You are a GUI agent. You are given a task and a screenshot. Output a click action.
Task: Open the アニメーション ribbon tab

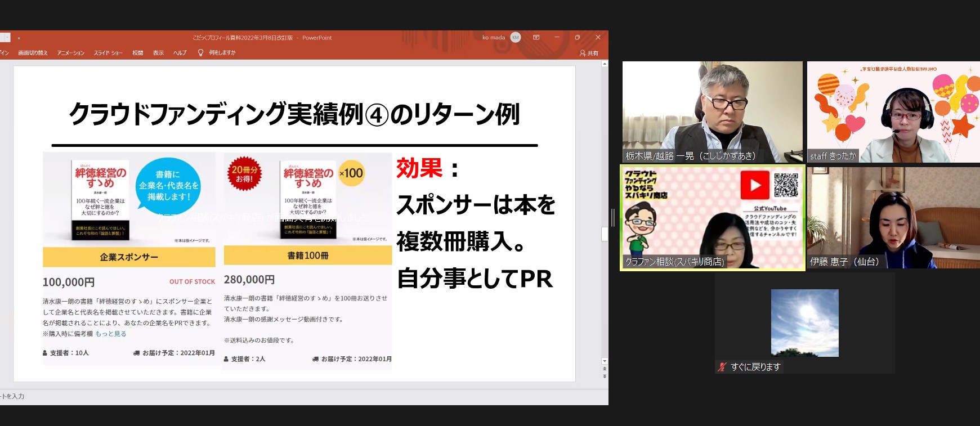[x=70, y=53]
